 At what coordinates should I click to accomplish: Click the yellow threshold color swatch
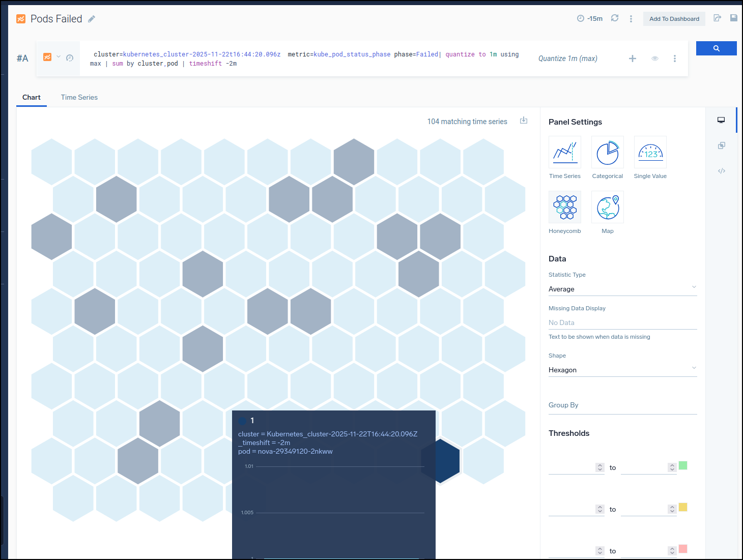[x=683, y=507]
